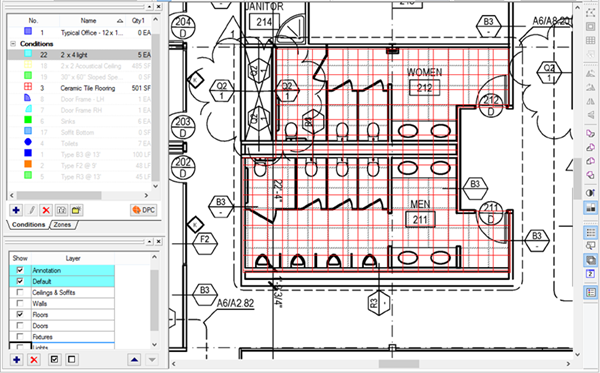Move layer up with blue arrow
600x373 pixels.
click(x=134, y=360)
